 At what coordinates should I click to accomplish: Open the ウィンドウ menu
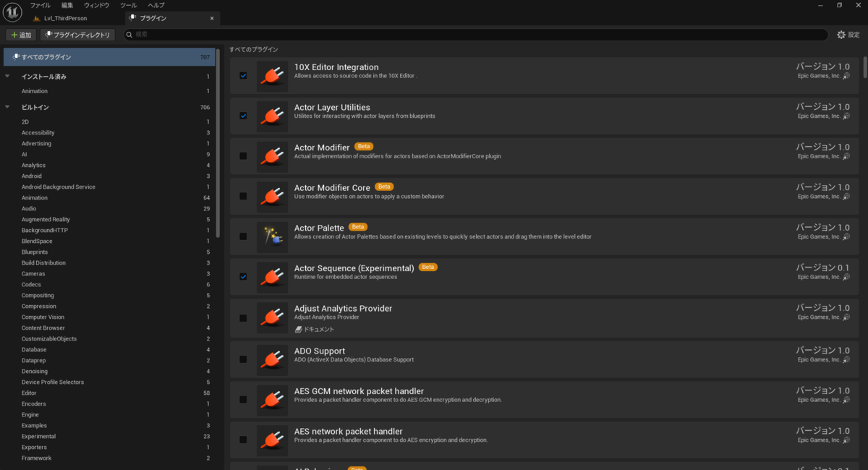97,5
